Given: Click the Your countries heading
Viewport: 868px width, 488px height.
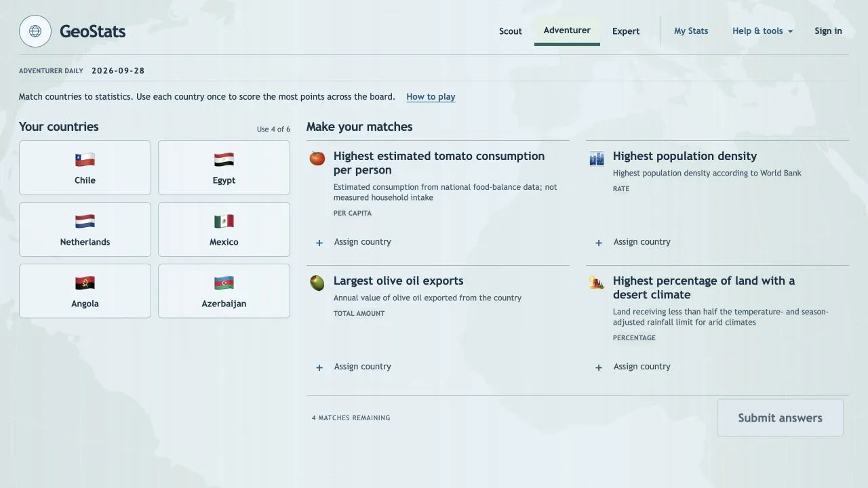Looking at the screenshot, I should pos(59,127).
